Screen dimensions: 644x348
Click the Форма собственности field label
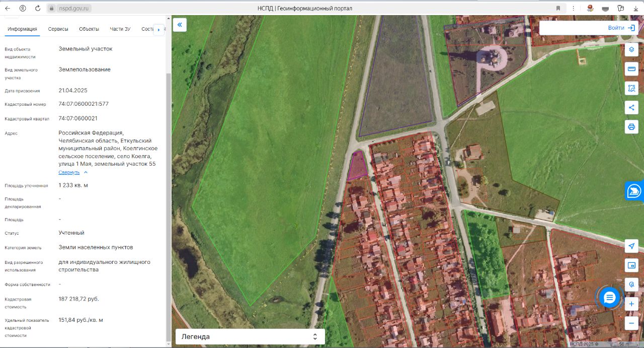click(28, 285)
